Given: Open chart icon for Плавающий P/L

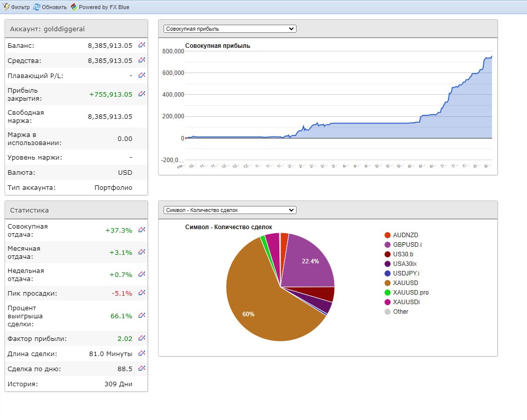Looking at the screenshot, I should click(141, 76).
